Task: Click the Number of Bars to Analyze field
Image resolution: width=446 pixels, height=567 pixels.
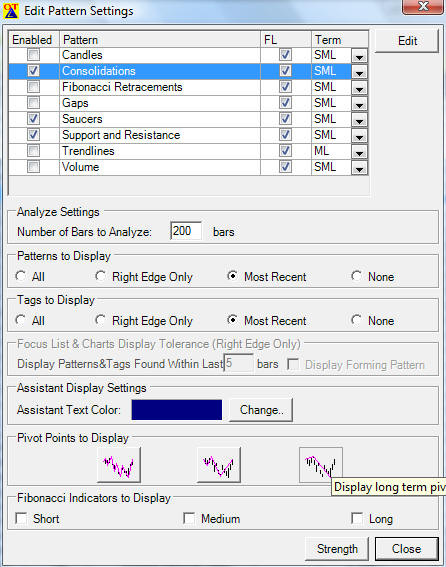Action: pyautogui.click(x=186, y=231)
